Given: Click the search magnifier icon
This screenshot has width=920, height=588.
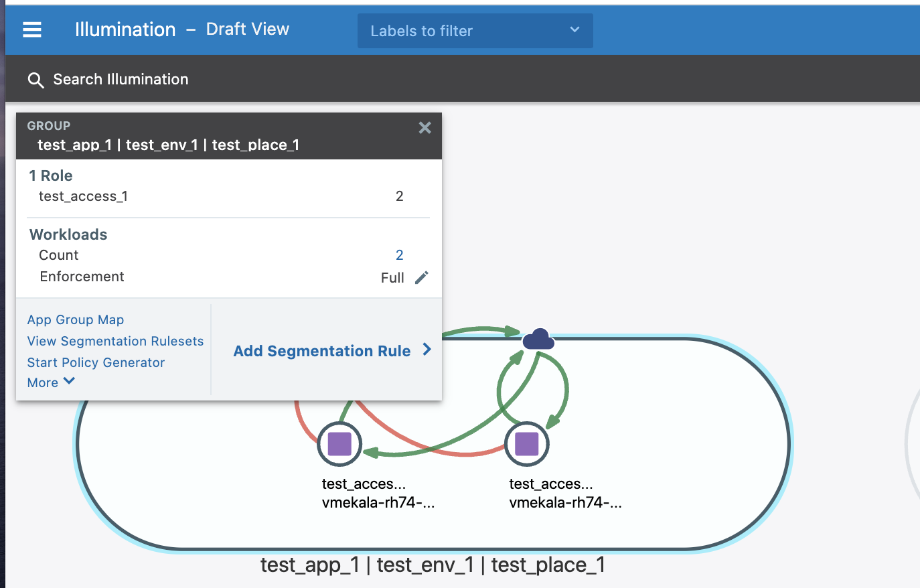Looking at the screenshot, I should (x=35, y=80).
